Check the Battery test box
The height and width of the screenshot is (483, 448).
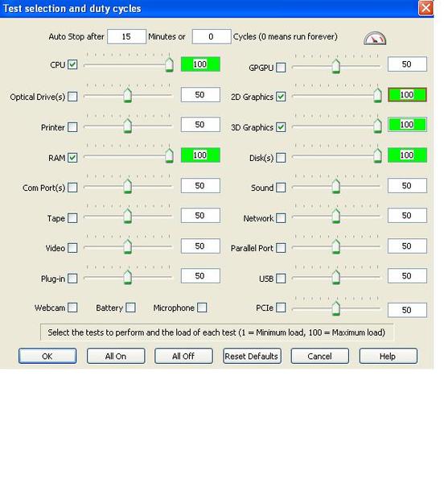(130, 308)
